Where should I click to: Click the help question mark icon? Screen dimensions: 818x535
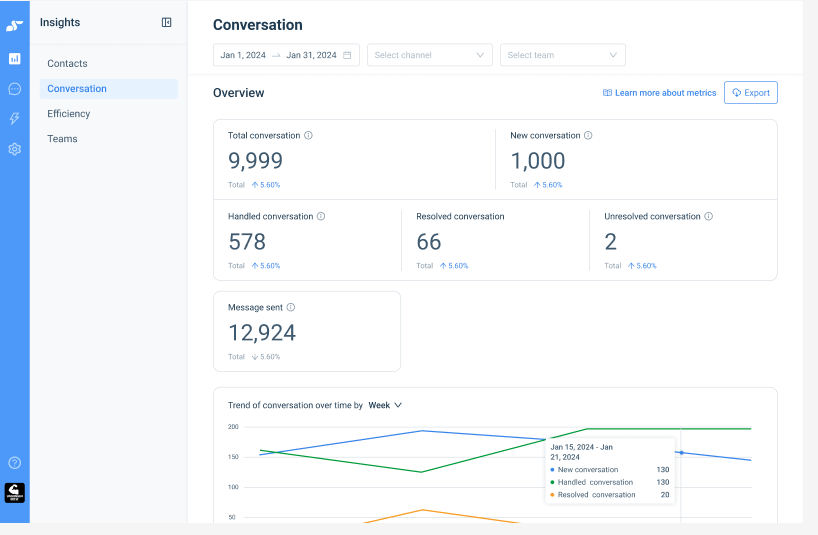coord(14,463)
